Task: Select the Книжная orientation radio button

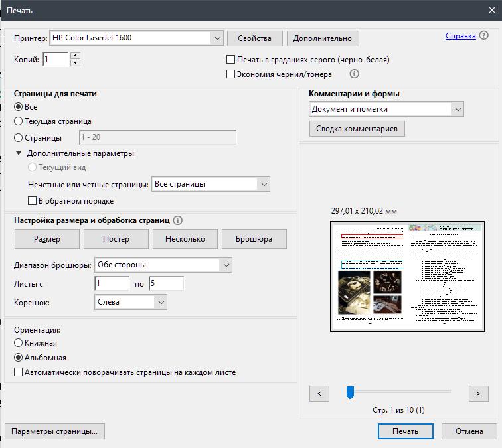Action: tap(19, 343)
